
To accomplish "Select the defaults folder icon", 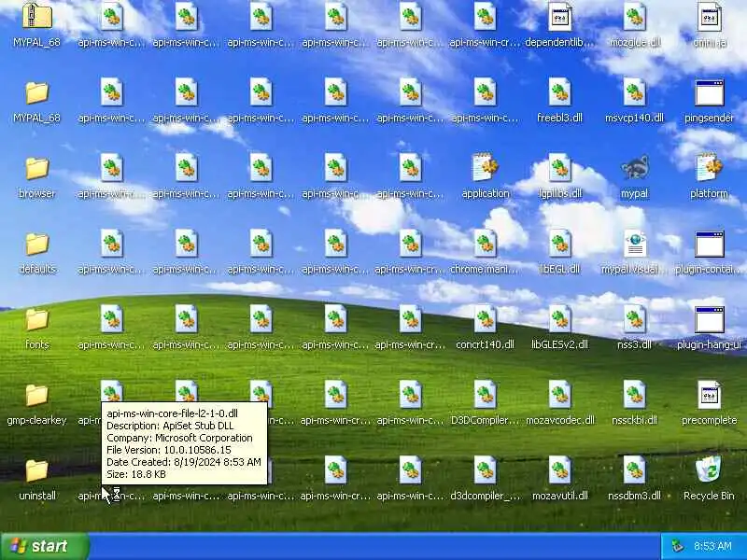I will (x=37, y=244).
